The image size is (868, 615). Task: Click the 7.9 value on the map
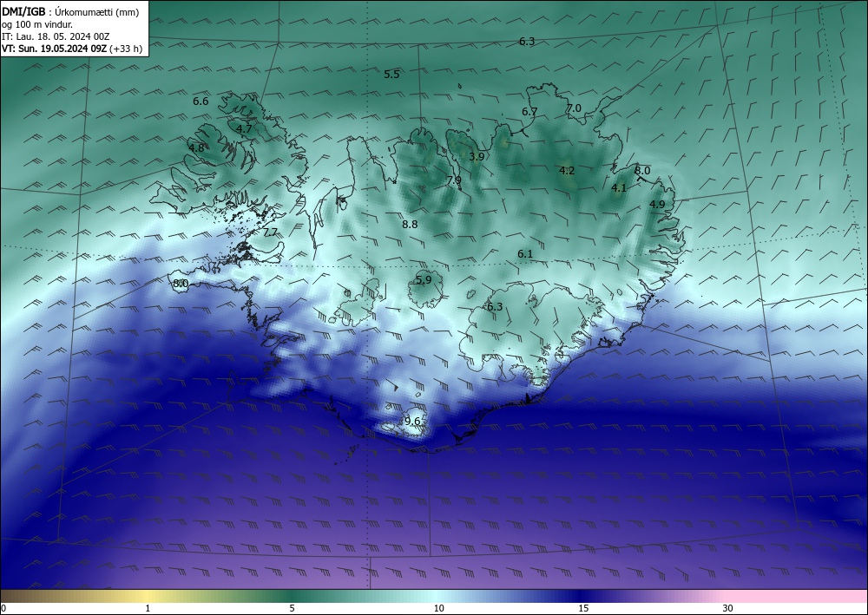coord(454,180)
